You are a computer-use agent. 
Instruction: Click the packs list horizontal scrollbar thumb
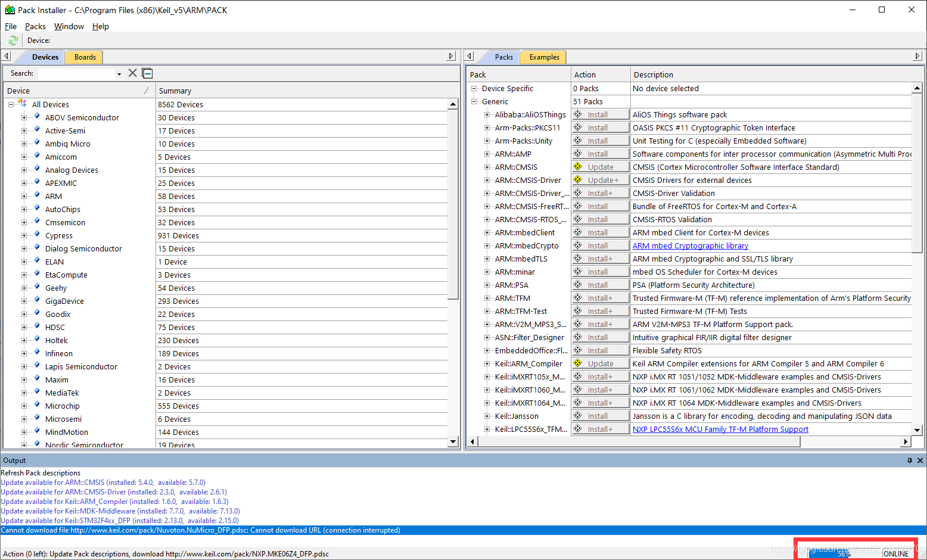[639, 441]
